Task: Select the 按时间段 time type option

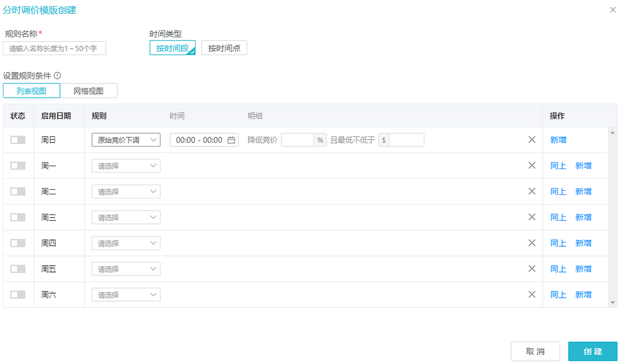Action: 172,48
